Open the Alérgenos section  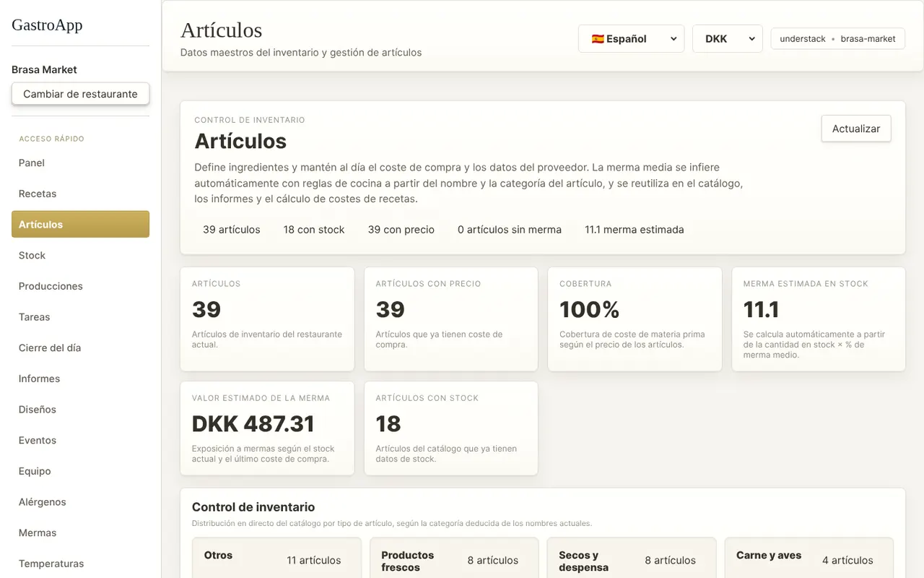(80, 501)
